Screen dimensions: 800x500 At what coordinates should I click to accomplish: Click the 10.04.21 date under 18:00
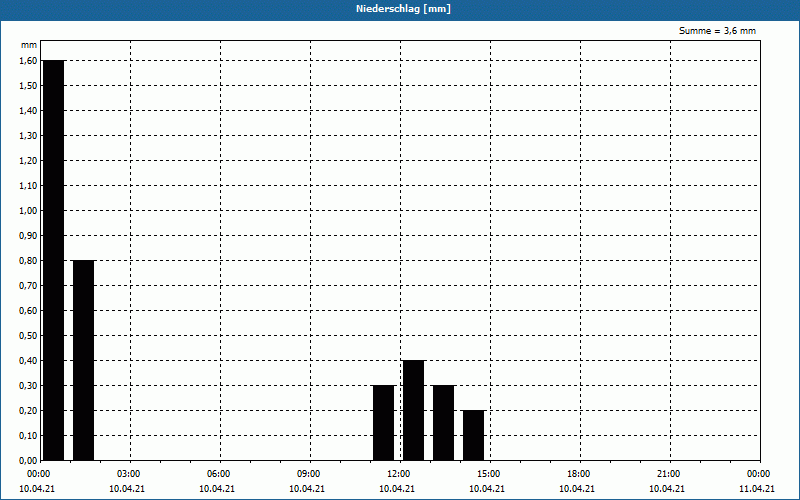[x=577, y=488]
